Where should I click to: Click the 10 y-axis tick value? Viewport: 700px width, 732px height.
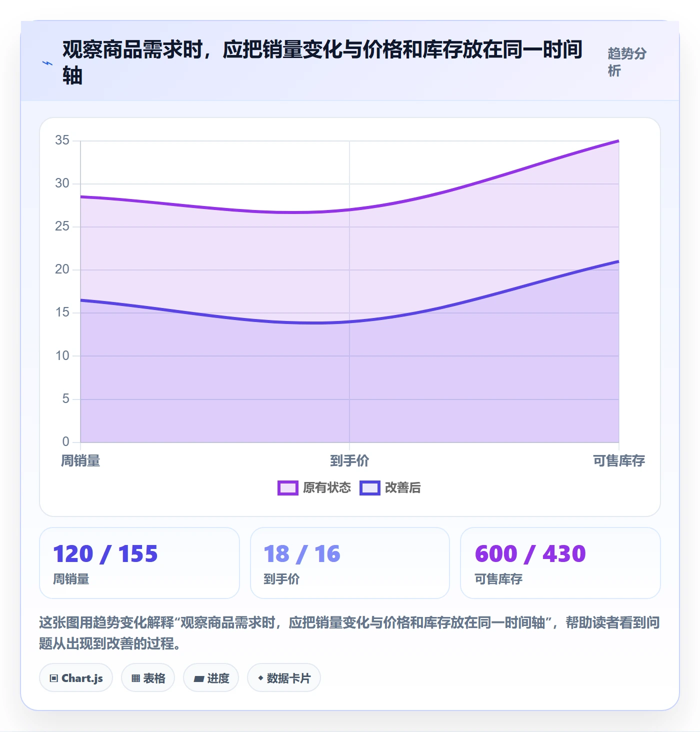tap(62, 356)
